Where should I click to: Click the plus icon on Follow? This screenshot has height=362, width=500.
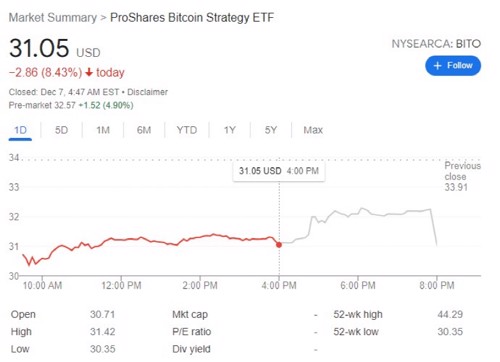click(x=437, y=66)
